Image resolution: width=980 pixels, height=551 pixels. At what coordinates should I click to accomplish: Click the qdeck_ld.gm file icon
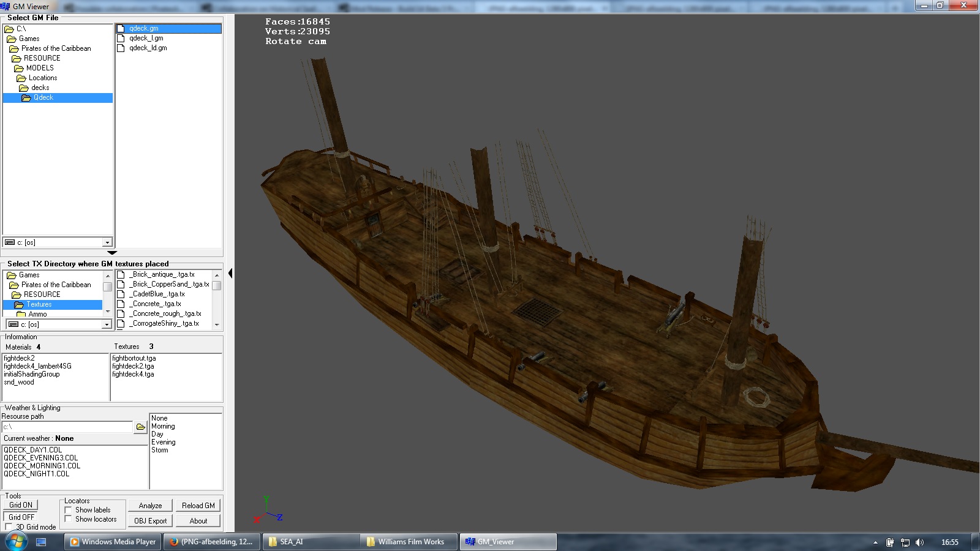pos(121,48)
